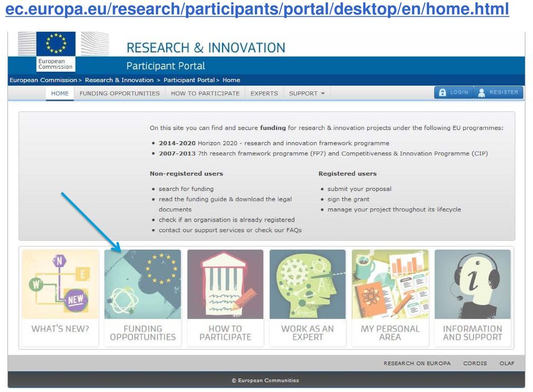Click "manage your project throughout its lifecycle"
Screen dimensions: 533x392
click(x=394, y=209)
